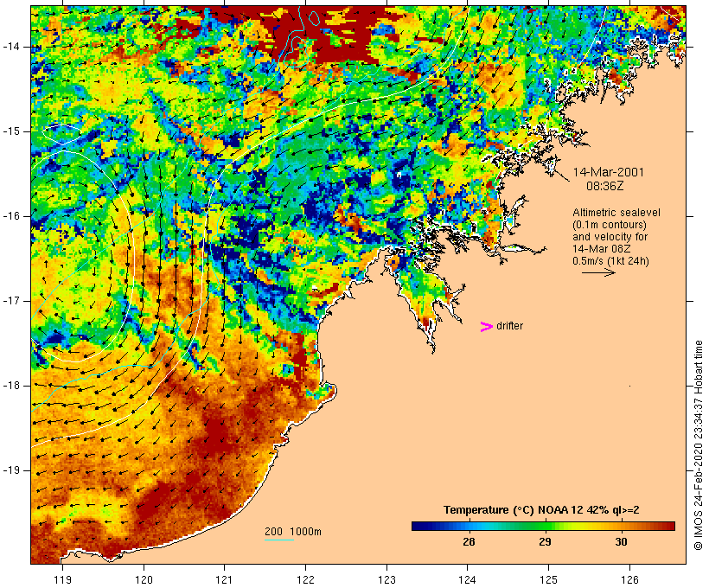Click latitude axis label -14
Viewport: 709px width, 588px height.
(11, 47)
